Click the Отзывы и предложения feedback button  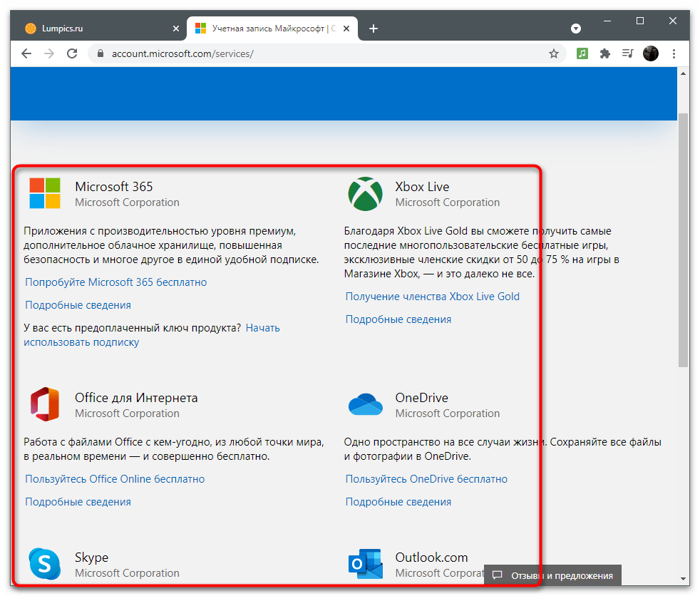(x=552, y=575)
